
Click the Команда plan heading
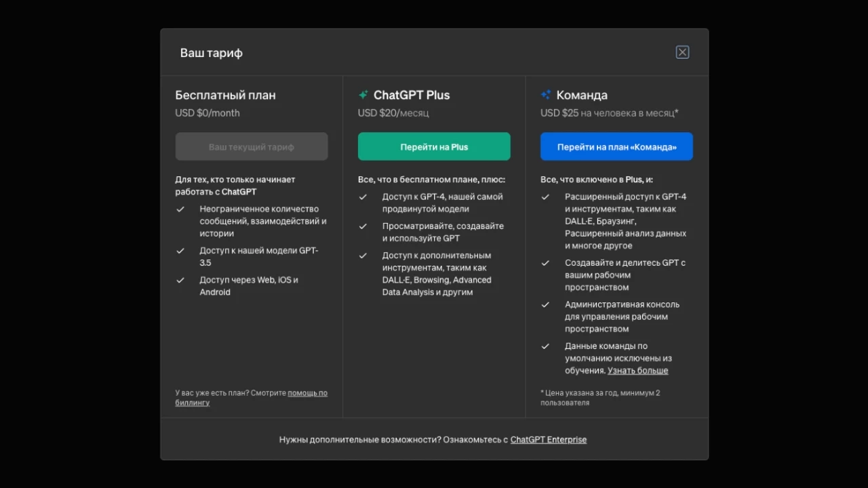click(x=582, y=95)
